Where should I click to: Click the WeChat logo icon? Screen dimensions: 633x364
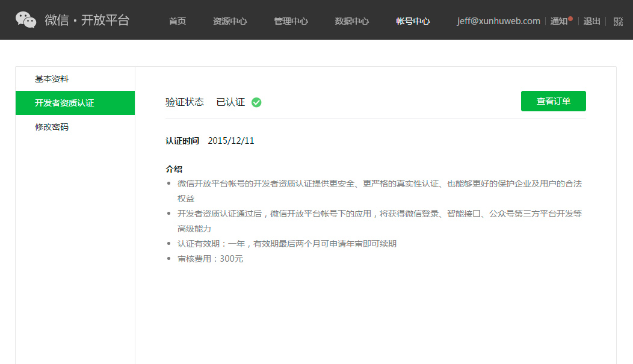26,20
